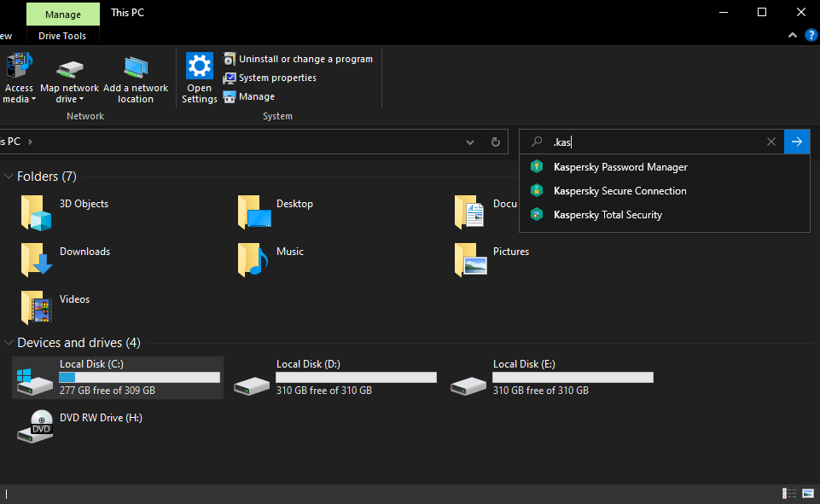Select the Documents folder icon

[469, 212]
